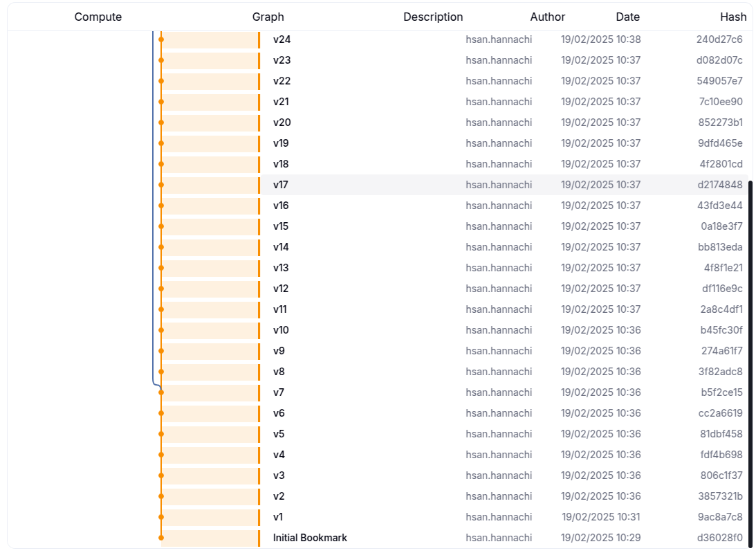The height and width of the screenshot is (553, 756).
Task: Click the orange graph node for v12
Action: point(161,289)
